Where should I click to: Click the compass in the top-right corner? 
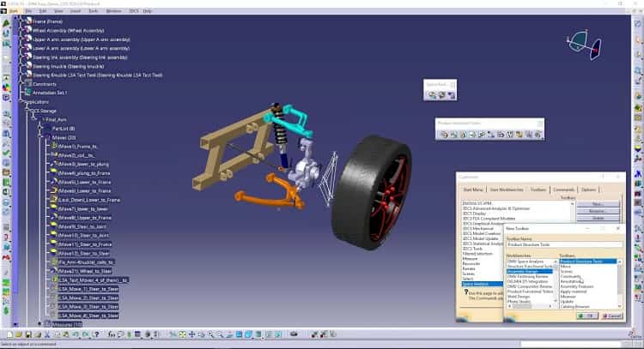coord(585,45)
